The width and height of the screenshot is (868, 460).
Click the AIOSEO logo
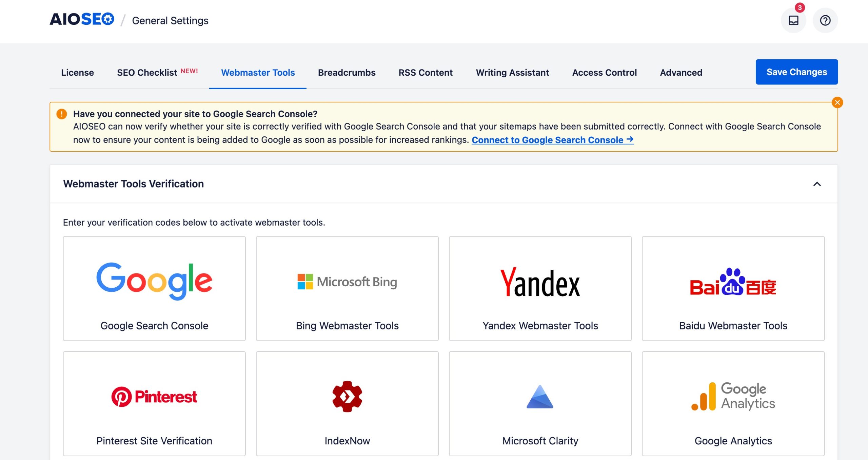click(x=82, y=19)
